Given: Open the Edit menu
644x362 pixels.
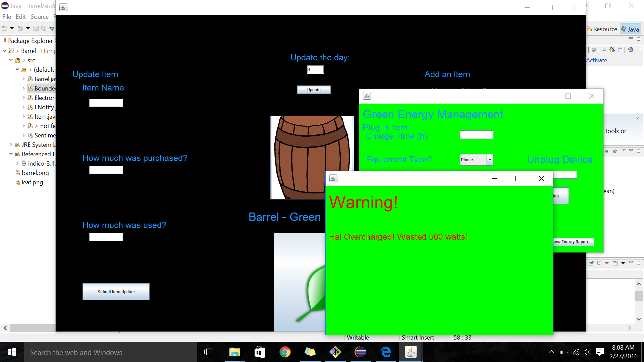Looking at the screenshot, I should (x=20, y=17).
